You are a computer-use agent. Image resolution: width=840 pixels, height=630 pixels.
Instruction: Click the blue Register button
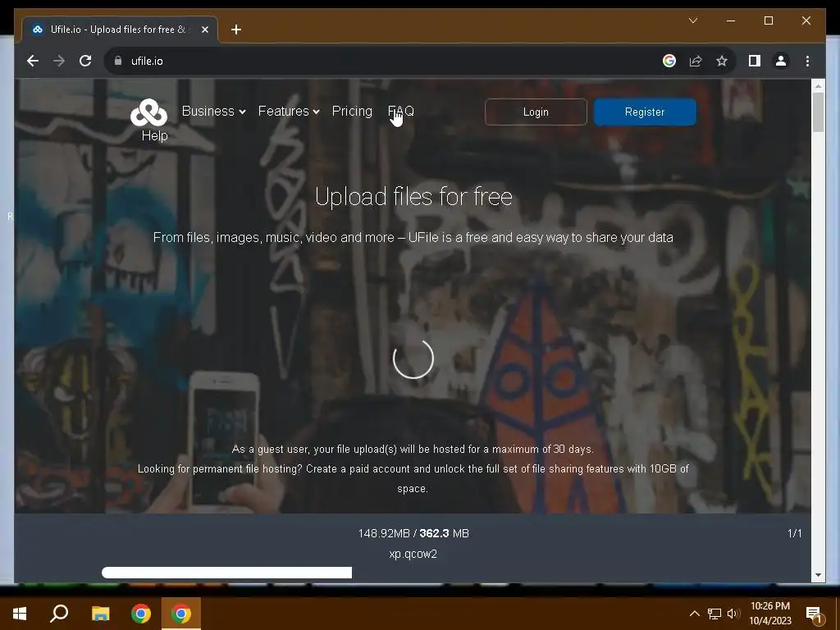point(645,112)
